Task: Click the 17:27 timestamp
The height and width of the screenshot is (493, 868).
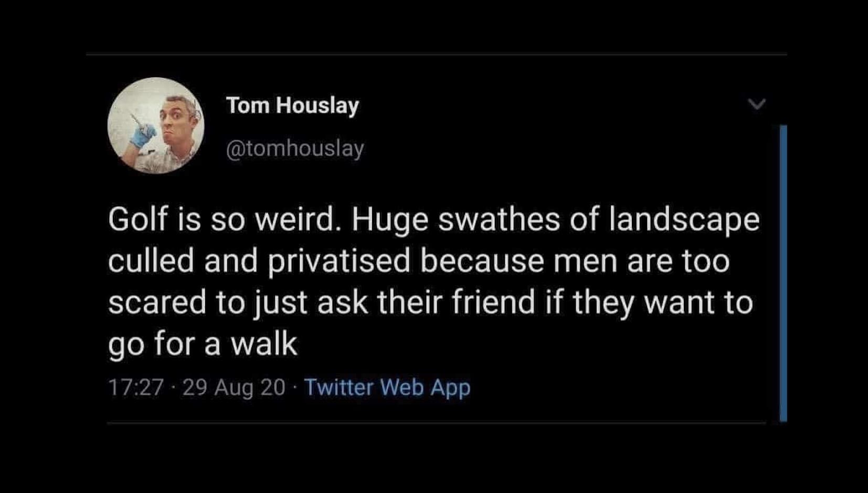Action: [136, 388]
